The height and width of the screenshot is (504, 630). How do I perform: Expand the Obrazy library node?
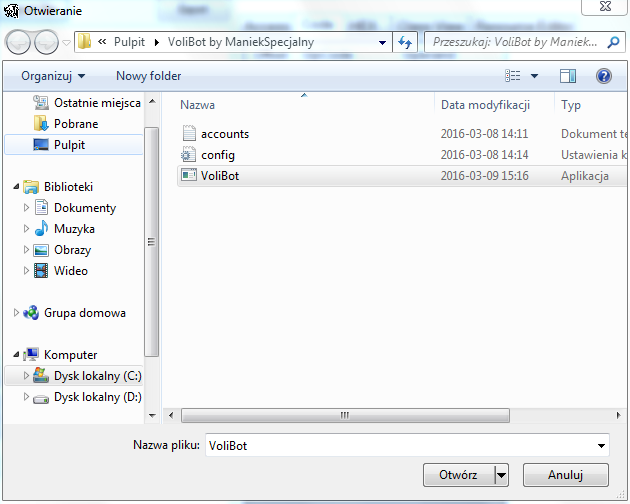(x=26, y=250)
